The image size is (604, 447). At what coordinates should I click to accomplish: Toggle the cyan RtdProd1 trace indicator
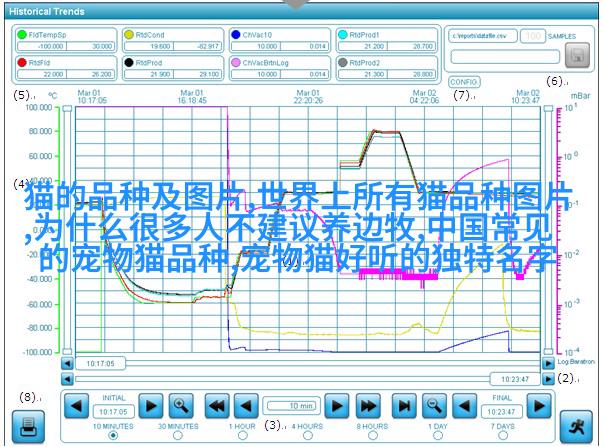342,35
